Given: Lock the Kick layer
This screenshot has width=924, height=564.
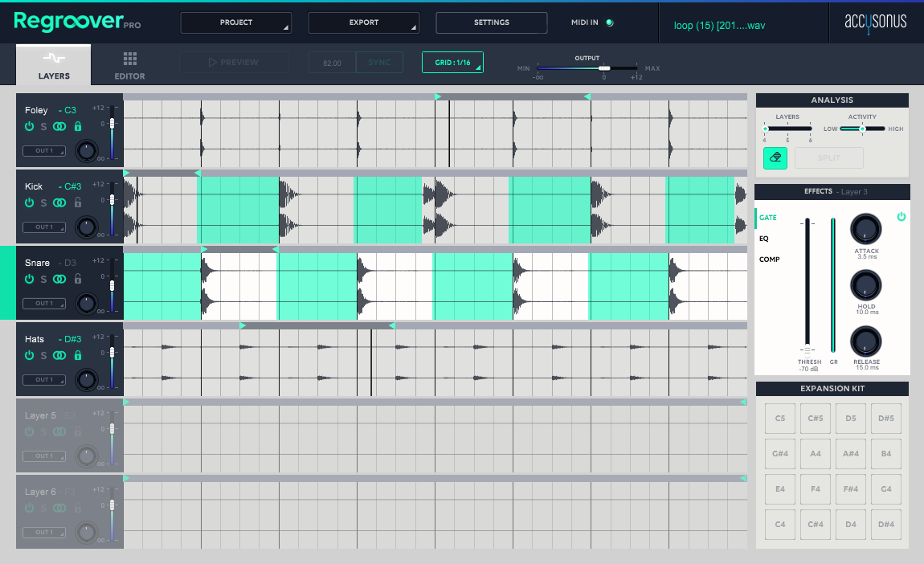Looking at the screenshot, I should coord(78,202).
